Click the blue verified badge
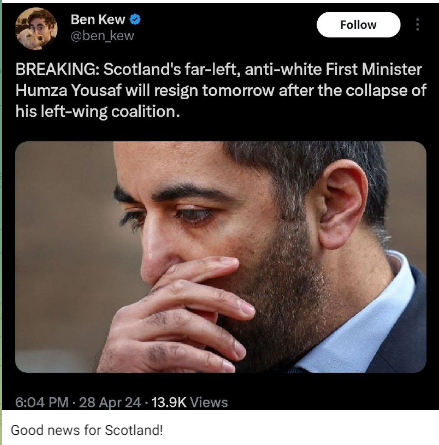The height and width of the screenshot is (445, 439). (135, 20)
